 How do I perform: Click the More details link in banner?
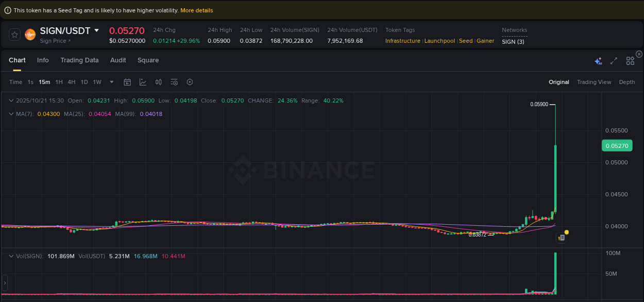tap(196, 10)
